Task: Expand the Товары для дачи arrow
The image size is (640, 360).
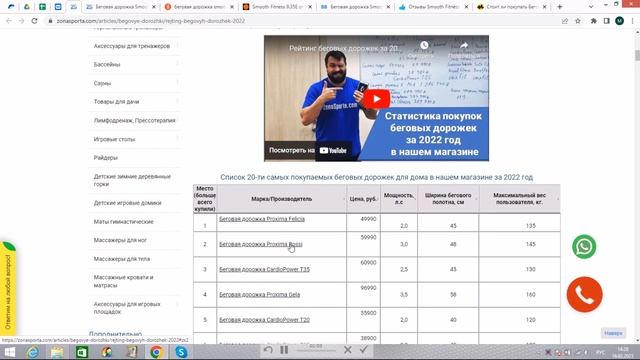Action: [x=178, y=101]
